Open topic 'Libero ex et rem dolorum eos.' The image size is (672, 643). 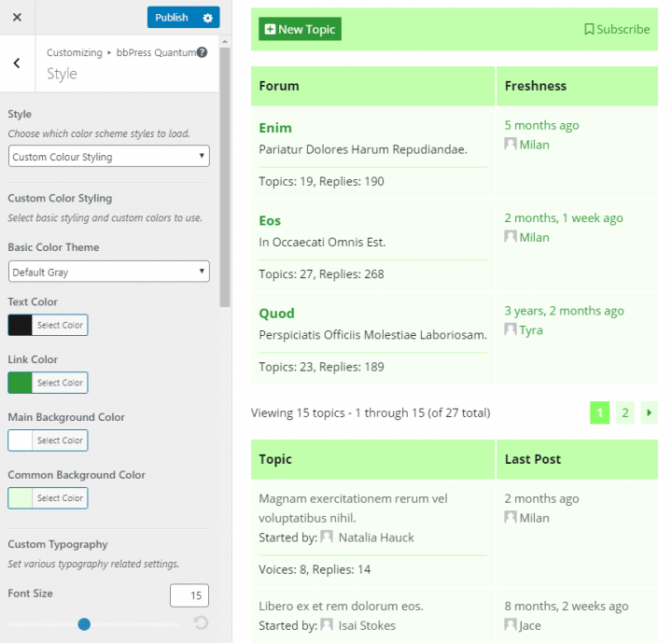(342, 606)
